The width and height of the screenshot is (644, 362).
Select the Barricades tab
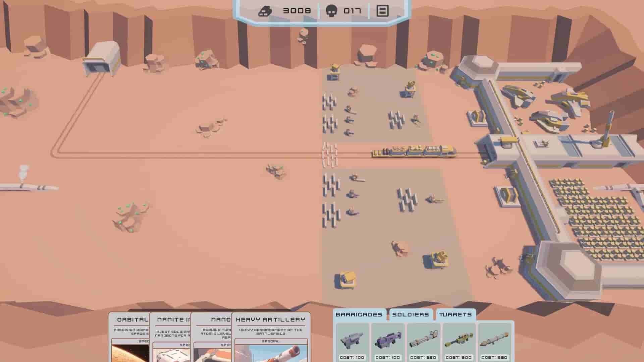coord(359,314)
